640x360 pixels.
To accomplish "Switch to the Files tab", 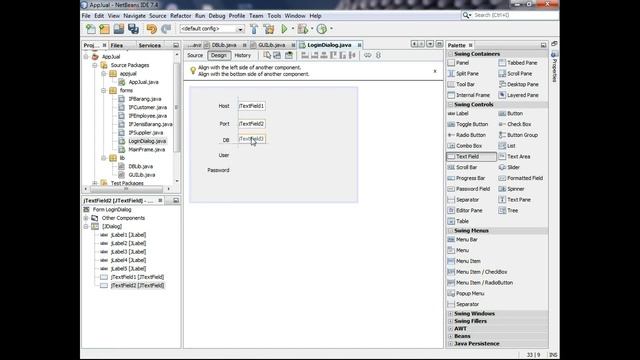I will (117, 45).
